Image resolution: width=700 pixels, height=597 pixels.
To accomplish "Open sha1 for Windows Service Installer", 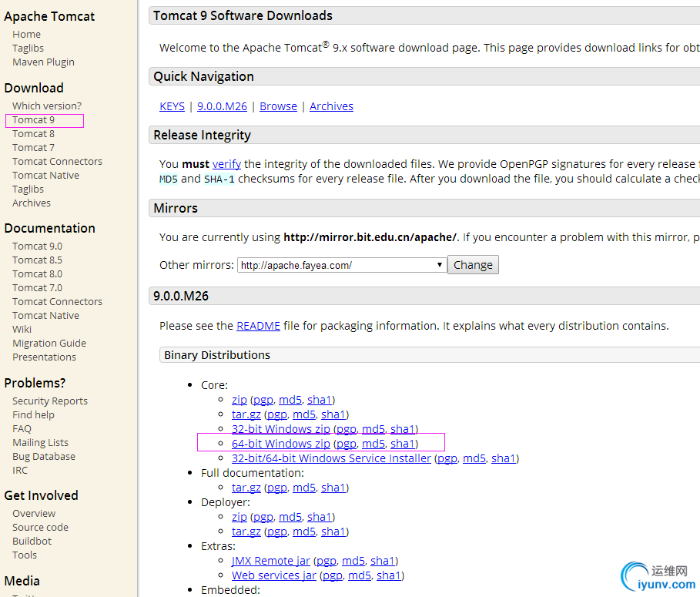I will tap(504, 458).
